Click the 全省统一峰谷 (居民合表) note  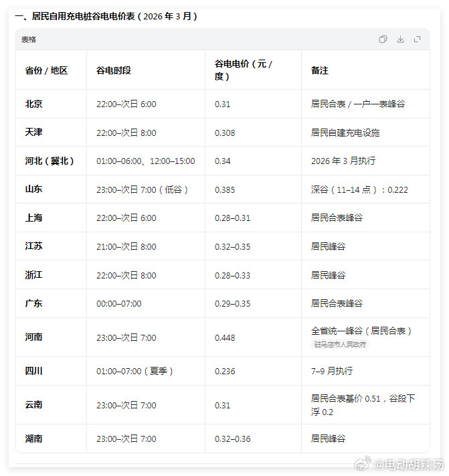click(361, 331)
